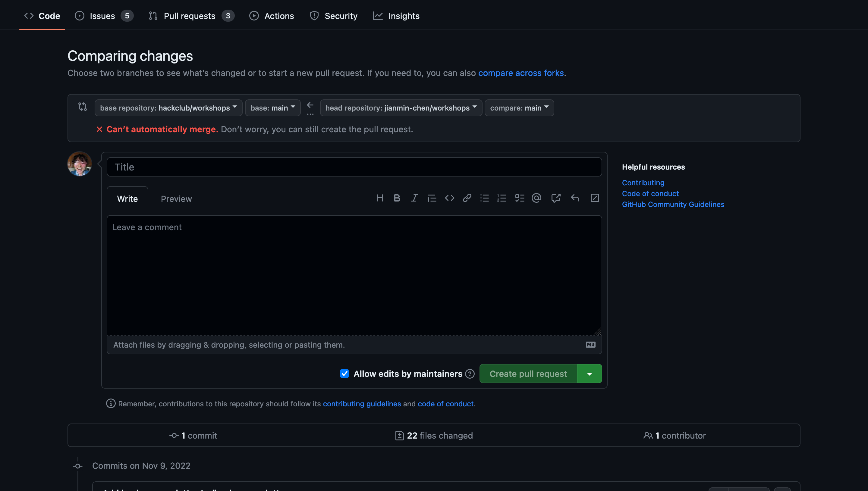Open the Create pull request options arrow
Image resolution: width=868 pixels, height=491 pixels.
pos(589,374)
